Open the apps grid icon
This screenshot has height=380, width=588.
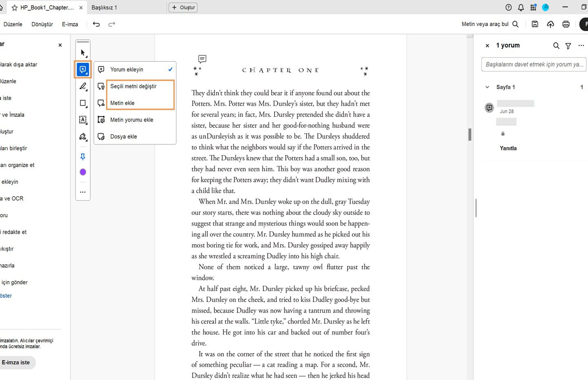(533, 7)
